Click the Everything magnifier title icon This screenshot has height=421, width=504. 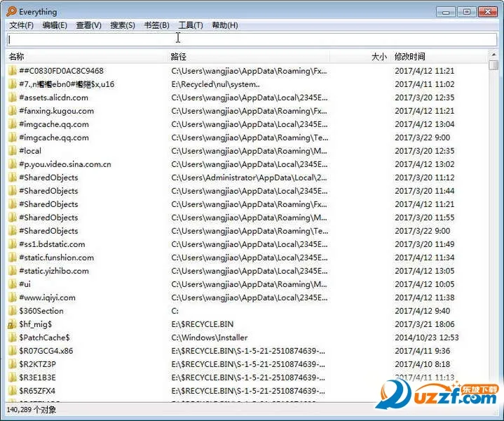point(11,12)
